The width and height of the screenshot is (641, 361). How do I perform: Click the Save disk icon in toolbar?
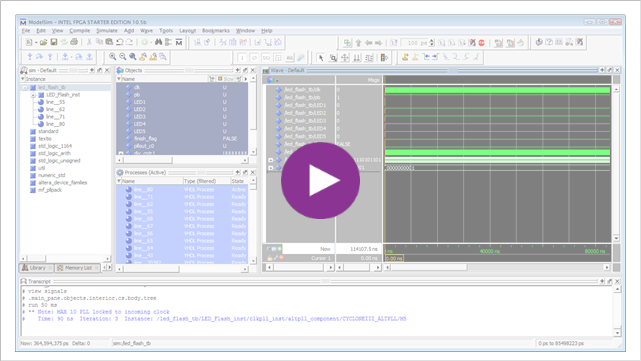[54, 42]
